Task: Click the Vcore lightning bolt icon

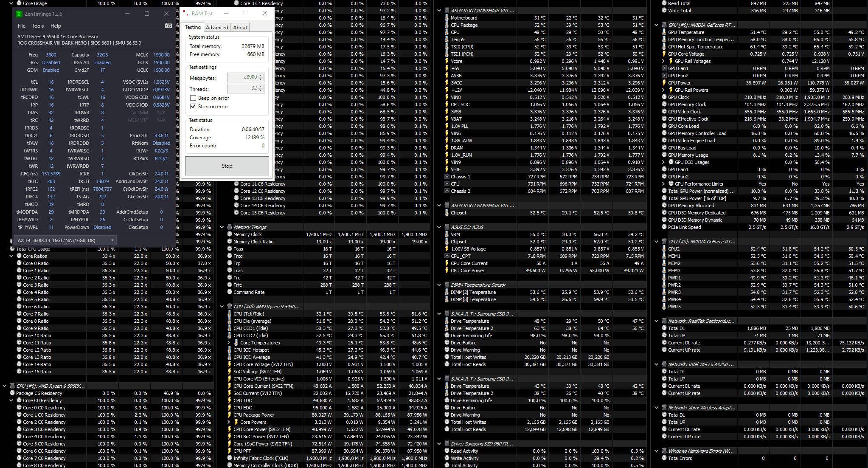Action: [447, 61]
